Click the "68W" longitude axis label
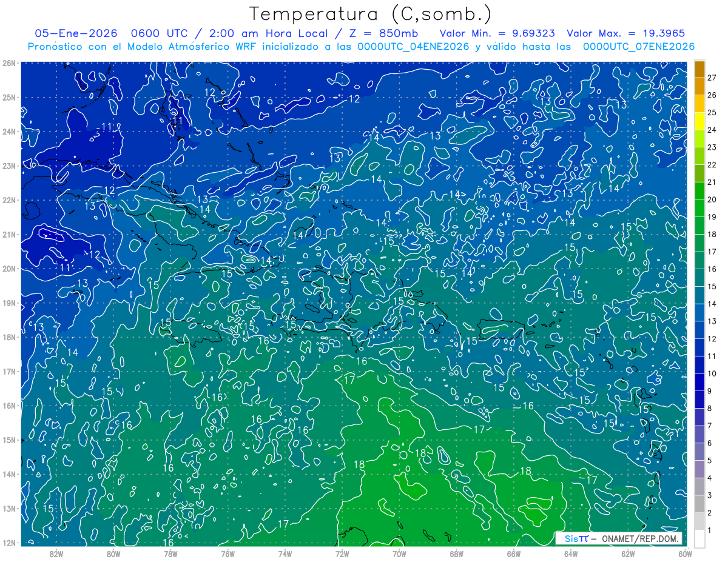 (x=456, y=554)
